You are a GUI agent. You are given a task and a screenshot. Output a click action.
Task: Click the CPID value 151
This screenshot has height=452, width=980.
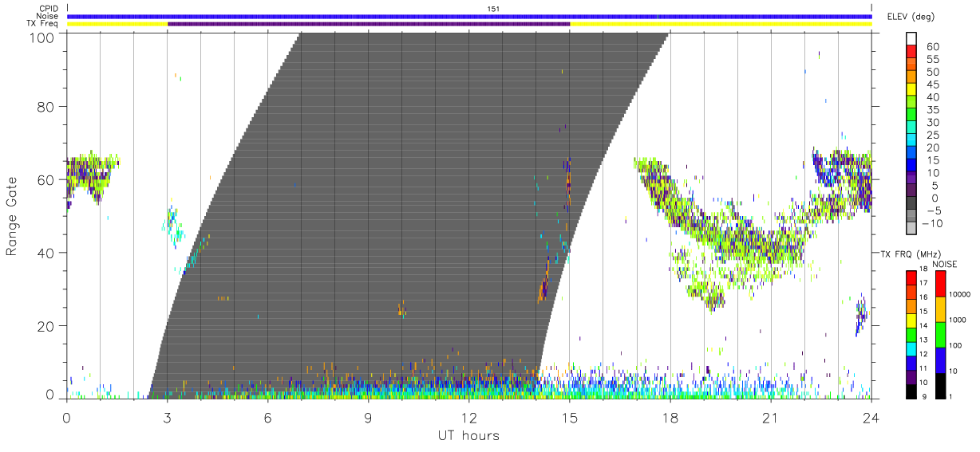pos(493,9)
